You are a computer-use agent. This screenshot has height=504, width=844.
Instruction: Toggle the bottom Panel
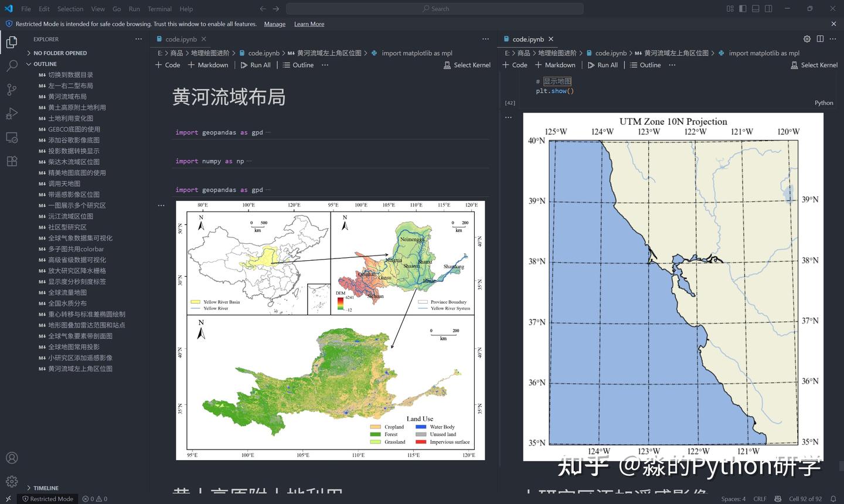[x=755, y=9]
